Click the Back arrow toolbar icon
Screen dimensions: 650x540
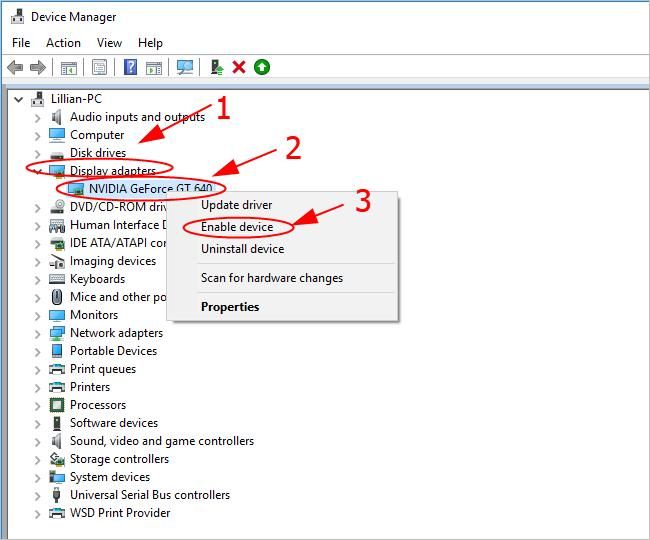pyautogui.click(x=15, y=67)
